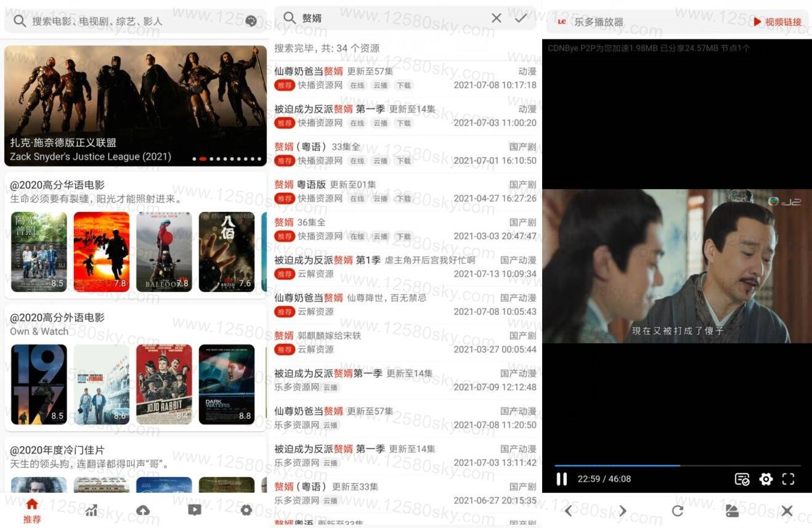Seek on the video progress bar

point(677,466)
